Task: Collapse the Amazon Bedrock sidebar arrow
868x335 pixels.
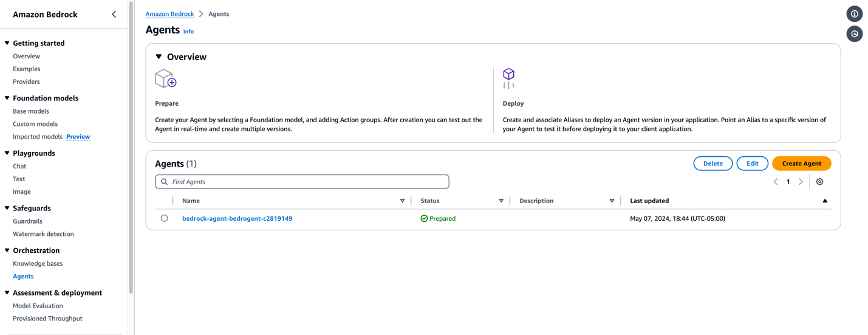Action: point(114,14)
